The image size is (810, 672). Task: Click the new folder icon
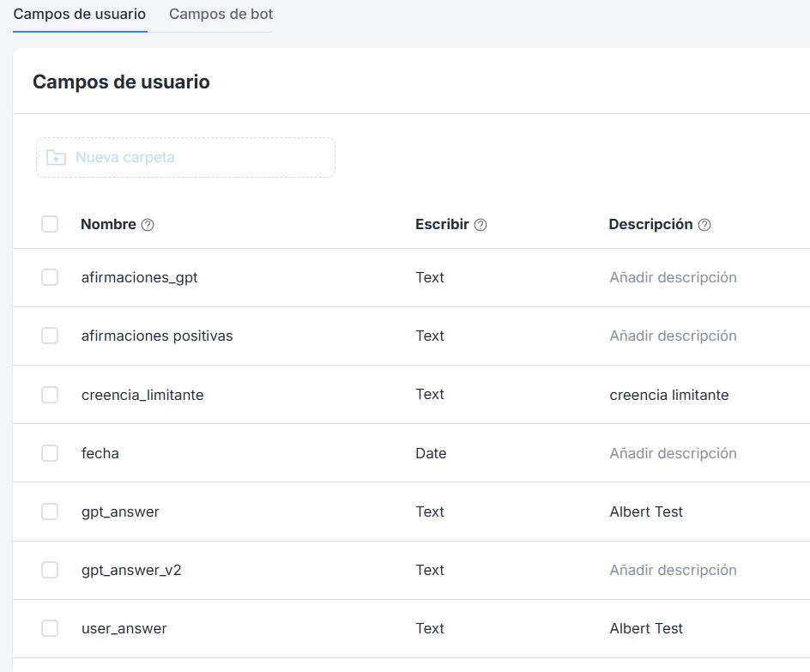(56, 158)
